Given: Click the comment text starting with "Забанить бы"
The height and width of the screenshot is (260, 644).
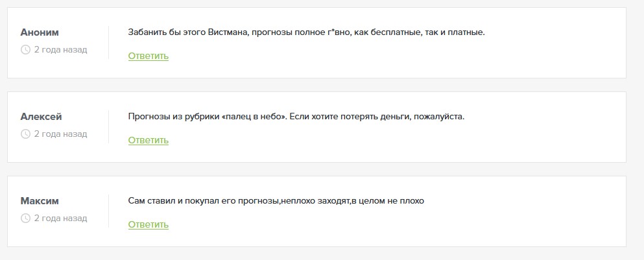Looking at the screenshot, I should 306,32.
